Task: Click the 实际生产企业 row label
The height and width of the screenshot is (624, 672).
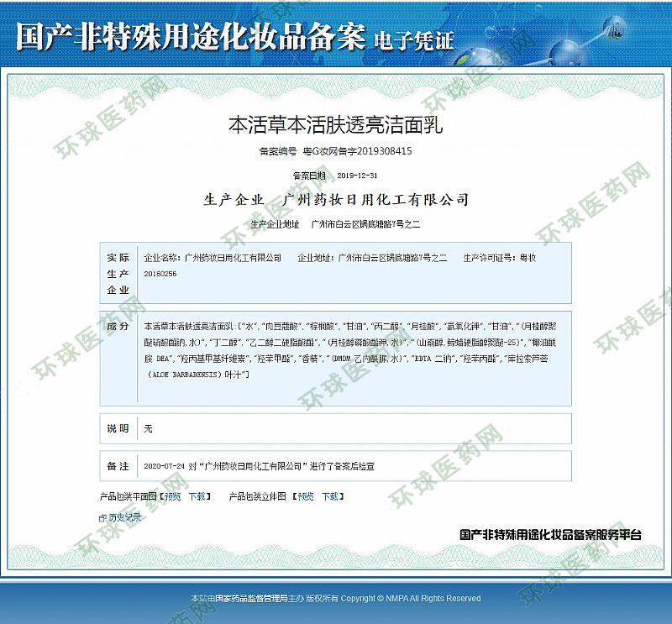Action: (118, 274)
